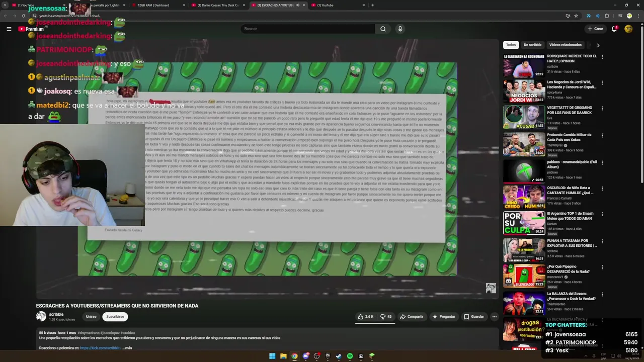Open Steam from the taskbar
Viewport: 644px width, 362px height.
pyautogui.click(x=339, y=356)
